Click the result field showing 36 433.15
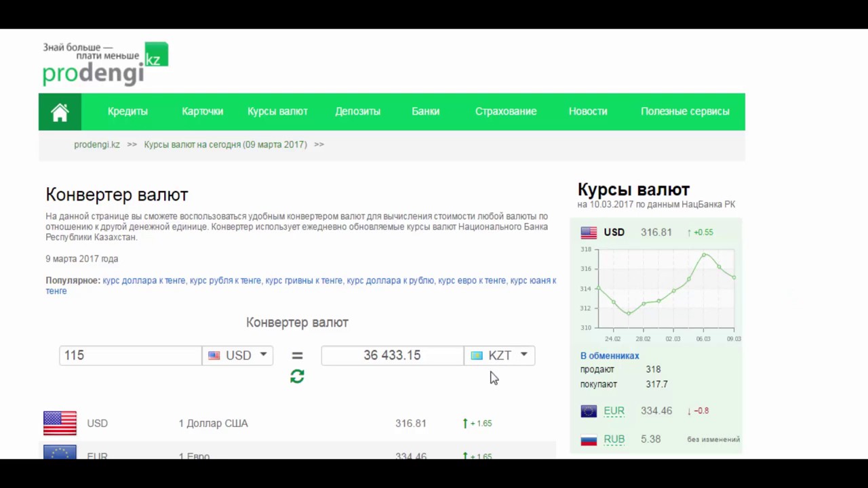The width and height of the screenshot is (868, 488). [392, 355]
